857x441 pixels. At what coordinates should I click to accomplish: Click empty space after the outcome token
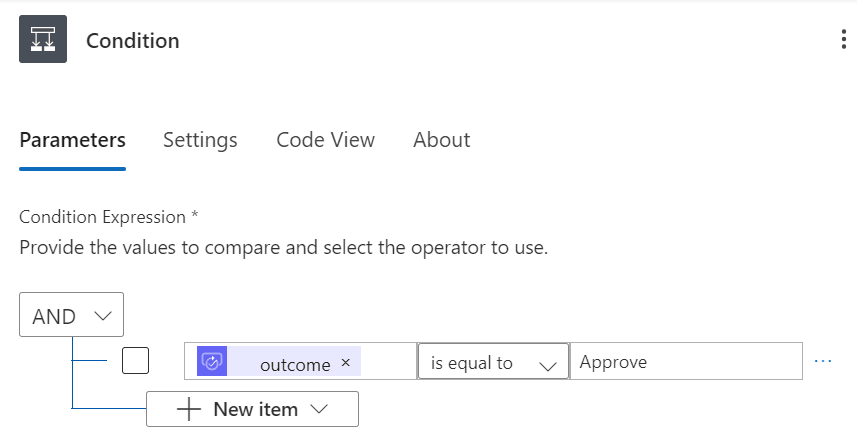[x=388, y=362]
